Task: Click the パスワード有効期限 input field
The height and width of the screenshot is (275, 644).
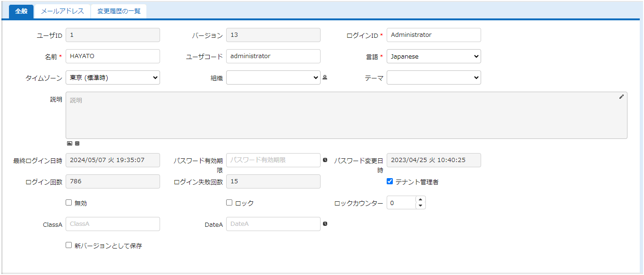Action: coord(273,160)
